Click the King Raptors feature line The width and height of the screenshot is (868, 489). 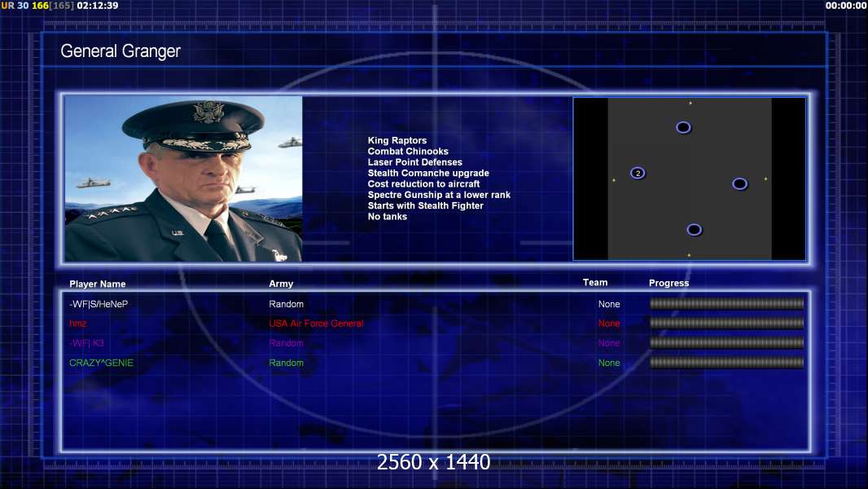[397, 140]
